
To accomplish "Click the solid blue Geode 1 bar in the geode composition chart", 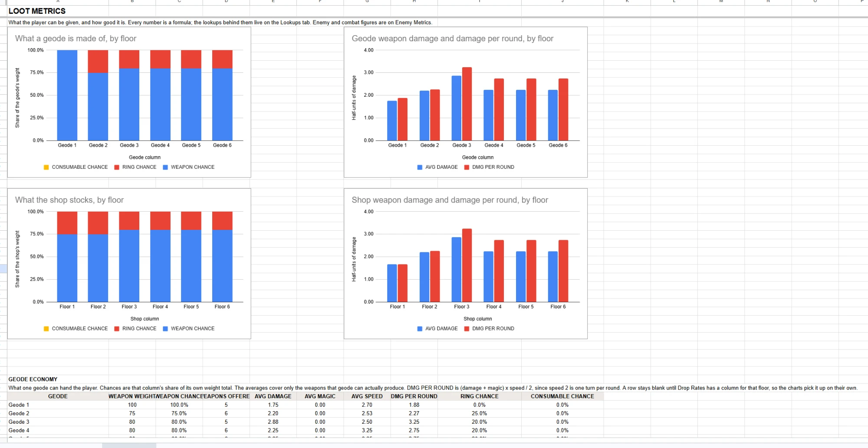I will point(67,95).
